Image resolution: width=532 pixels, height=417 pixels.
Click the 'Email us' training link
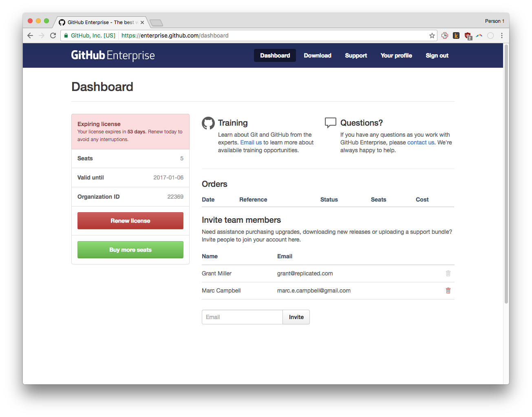[251, 142]
